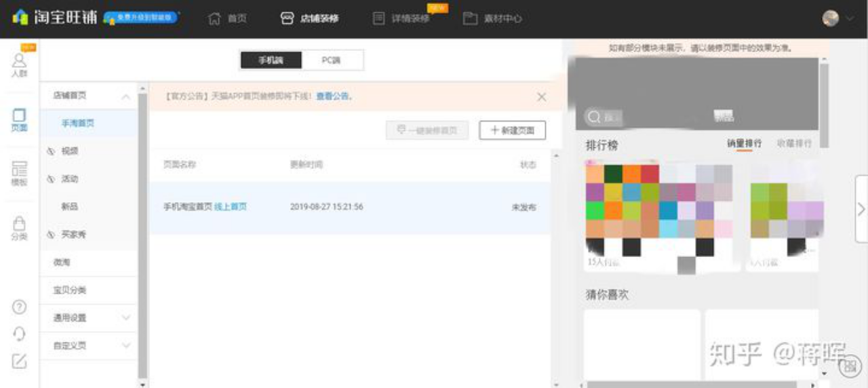Click the 新建页面 button

[x=513, y=130]
